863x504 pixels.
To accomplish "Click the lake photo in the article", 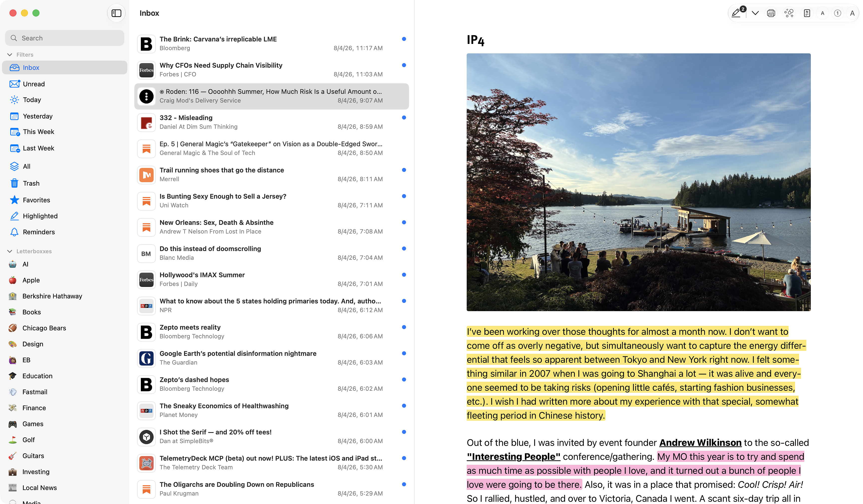I will point(639,182).
